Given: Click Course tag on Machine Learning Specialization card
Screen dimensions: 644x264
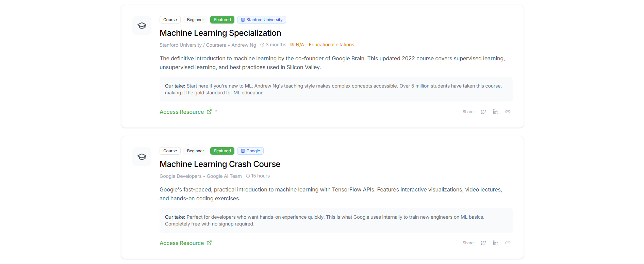Looking at the screenshot, I should [x=170, y=20].
